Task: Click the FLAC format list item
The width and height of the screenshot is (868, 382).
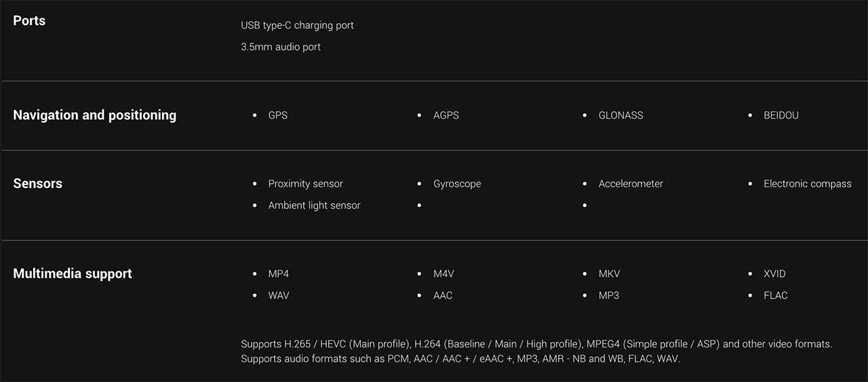Action: click(x=775, y=296)
